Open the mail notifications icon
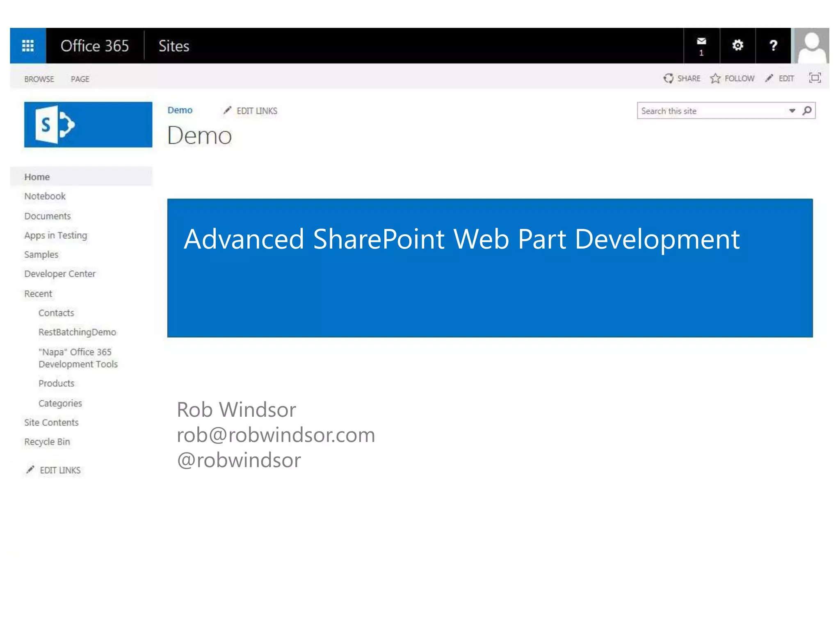840x630 pixels. pyautogui.click(x=701, y=45)
